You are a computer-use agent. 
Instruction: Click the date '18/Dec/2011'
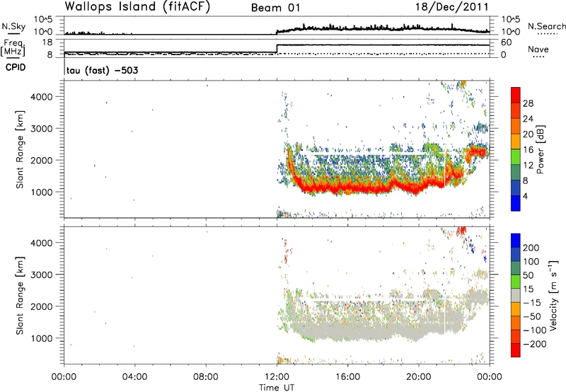coord(452,7)
